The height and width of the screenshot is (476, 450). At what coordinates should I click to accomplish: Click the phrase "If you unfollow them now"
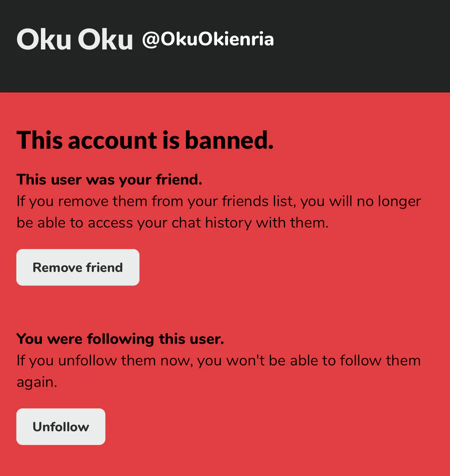point(103,360)
